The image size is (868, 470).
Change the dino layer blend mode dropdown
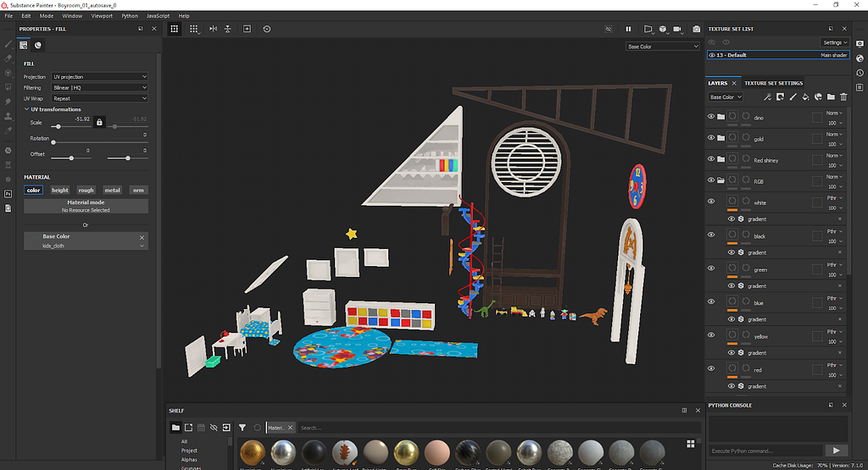pyautogui.click(x=834, y=113)
